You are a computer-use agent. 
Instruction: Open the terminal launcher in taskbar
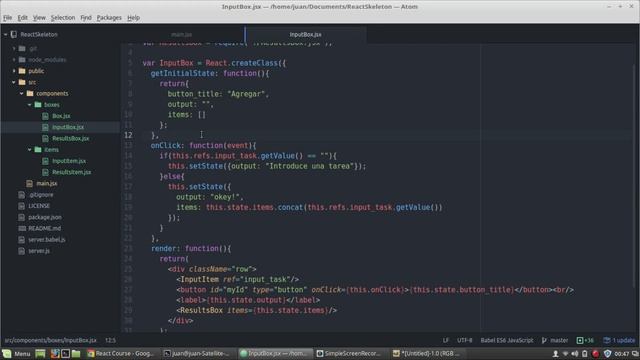pos(65,353)
